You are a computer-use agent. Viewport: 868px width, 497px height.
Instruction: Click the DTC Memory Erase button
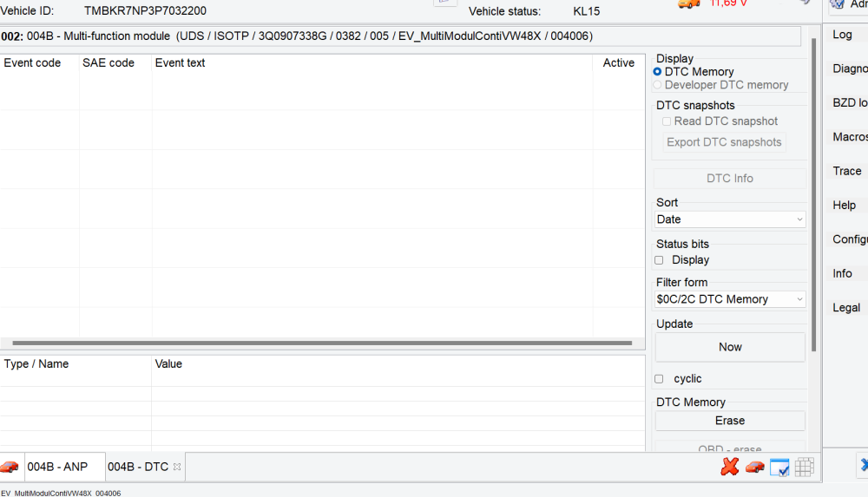[730, 421]
